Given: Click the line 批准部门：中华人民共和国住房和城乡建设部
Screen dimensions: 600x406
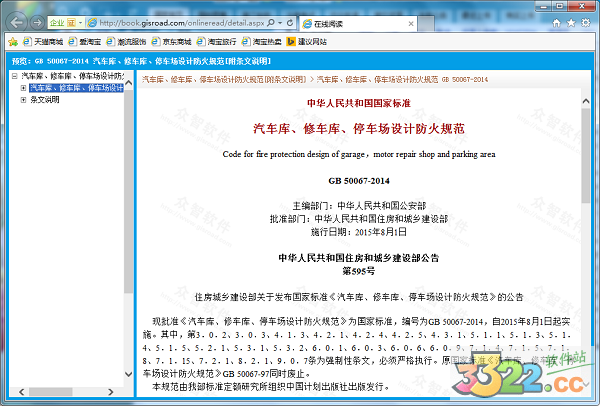Looking at the screenshot, I should 359,219.
